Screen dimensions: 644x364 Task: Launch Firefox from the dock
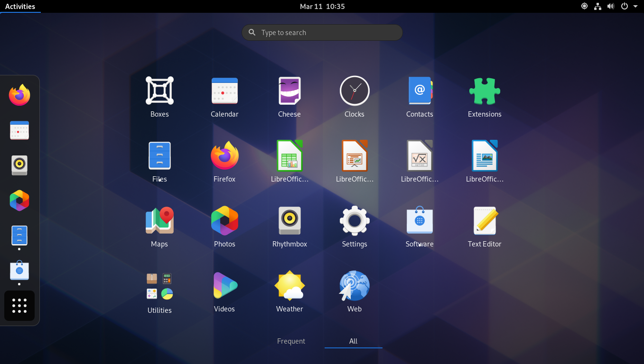pyautogui.click(x=19, y=95)
